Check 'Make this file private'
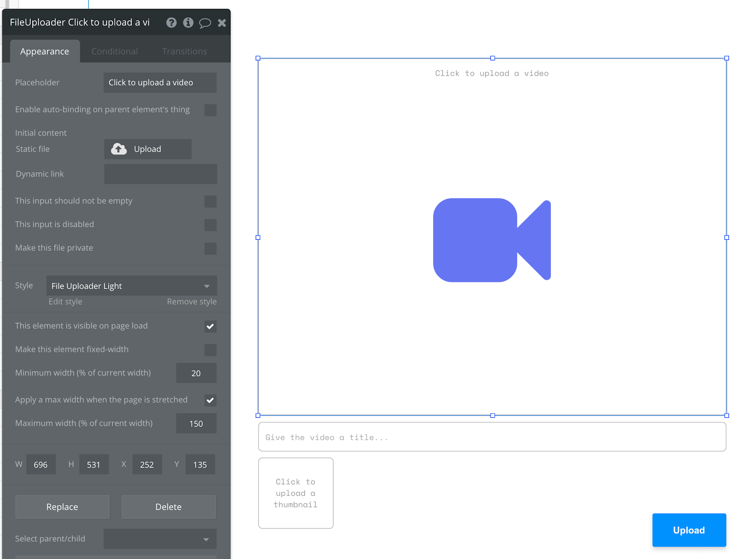 210,248
